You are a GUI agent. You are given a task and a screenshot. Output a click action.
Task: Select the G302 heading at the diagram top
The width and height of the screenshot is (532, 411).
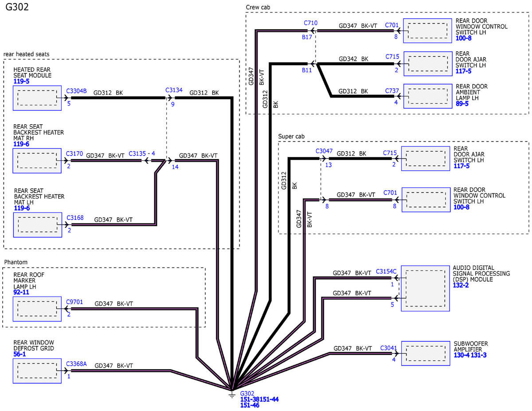coord(17,8)
